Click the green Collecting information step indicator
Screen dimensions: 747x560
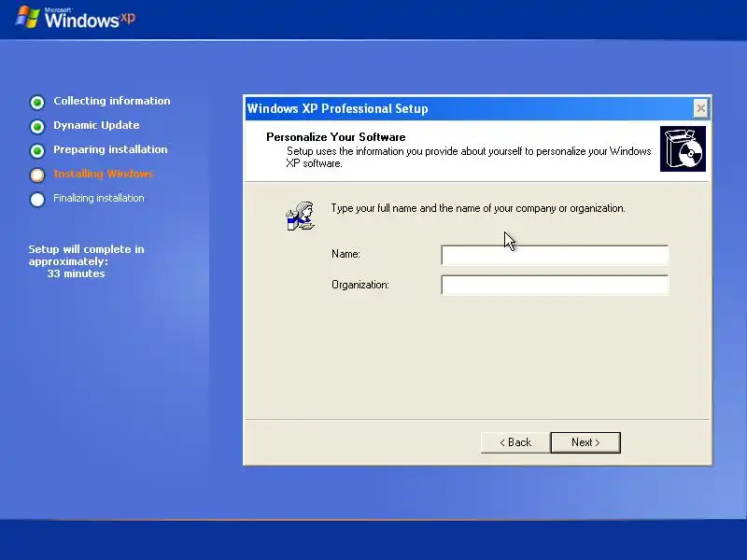point(37,102)
